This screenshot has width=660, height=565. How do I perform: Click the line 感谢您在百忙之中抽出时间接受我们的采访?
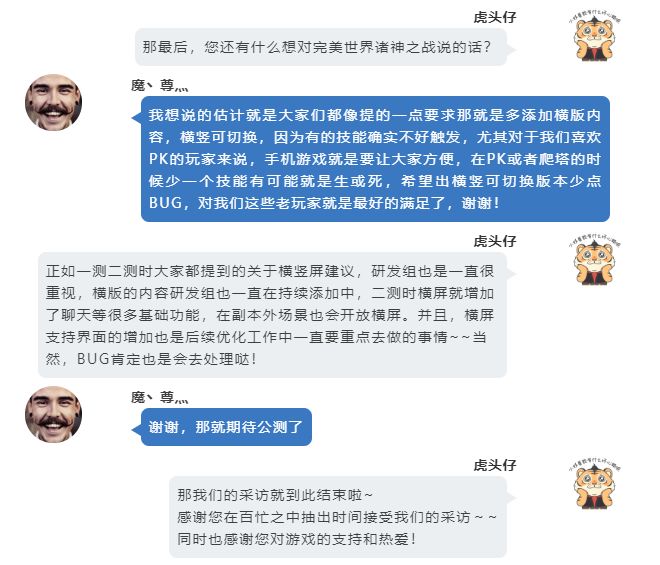click(324, 517)
